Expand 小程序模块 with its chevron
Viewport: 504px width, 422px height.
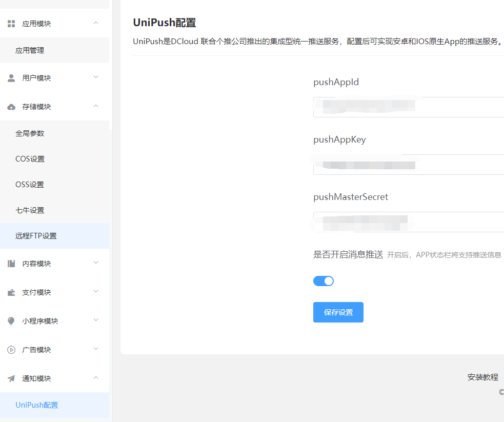pos(96,320)
